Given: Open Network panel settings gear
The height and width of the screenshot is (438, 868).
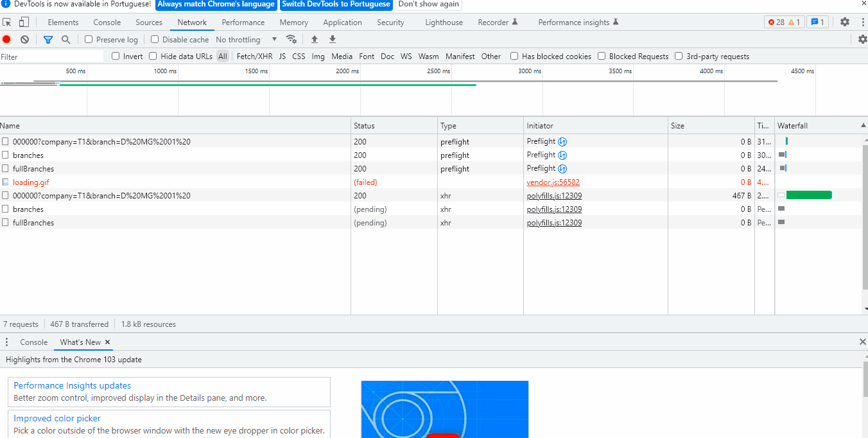Looking at the screenshot, I should click(x=862, y=39).
